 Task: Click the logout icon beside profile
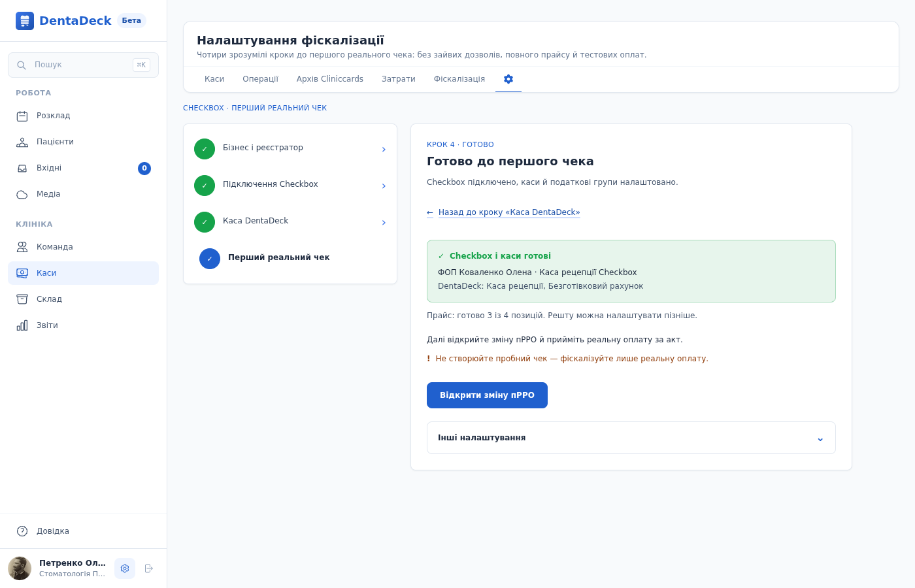click(x=149, y=568)
